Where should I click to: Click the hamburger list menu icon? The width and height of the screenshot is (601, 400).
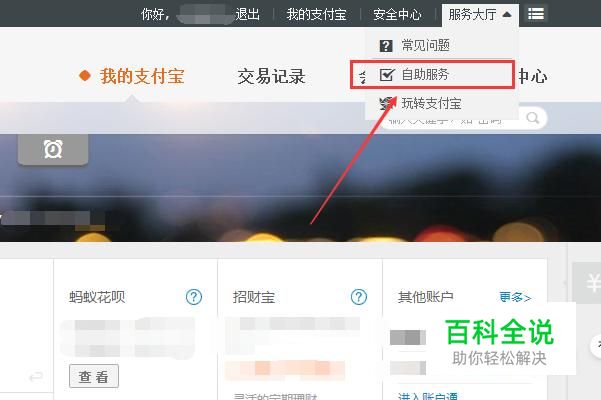pyautogui.click(x=535, y=14)
